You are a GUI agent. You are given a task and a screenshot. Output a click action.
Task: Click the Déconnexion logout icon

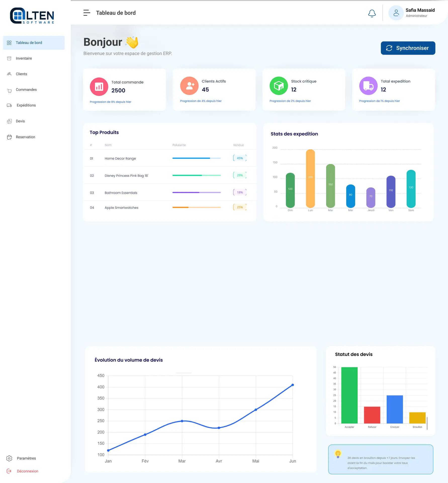coord(9,471)
